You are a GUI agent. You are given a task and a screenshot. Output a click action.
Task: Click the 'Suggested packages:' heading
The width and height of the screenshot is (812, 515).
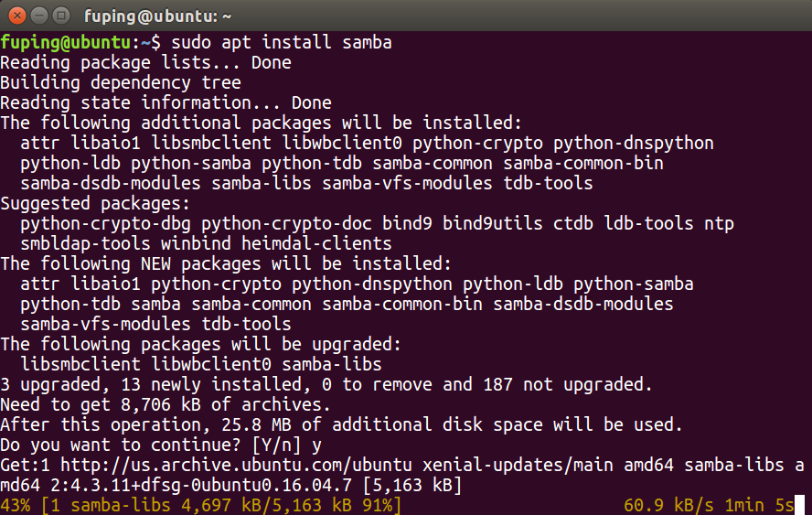[95, 203]
